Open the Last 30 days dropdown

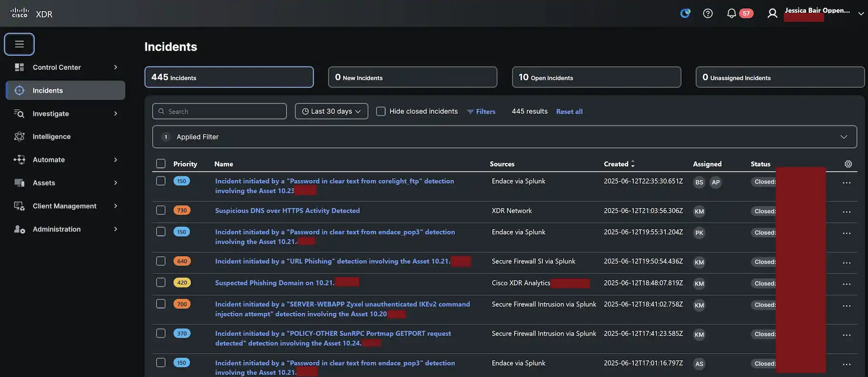(x=331, y=111)
